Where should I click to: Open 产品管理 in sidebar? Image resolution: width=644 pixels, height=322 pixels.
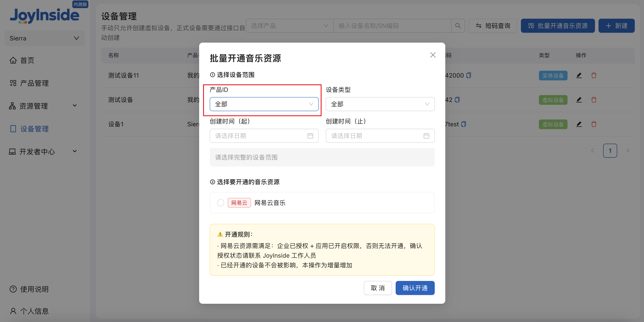pos(29,83)
